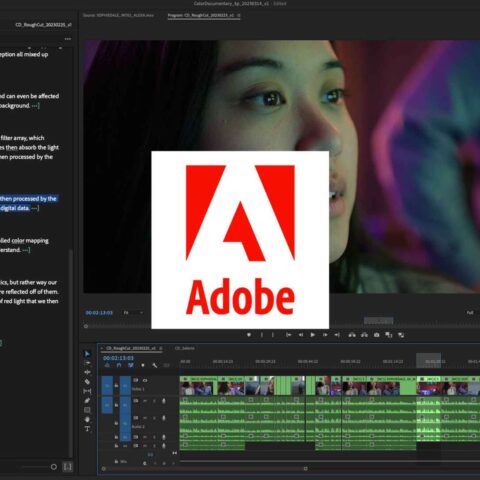480x480 pixels.
Task: Toggle sequence nesting mode in timeline header
Action: point(107,365)
